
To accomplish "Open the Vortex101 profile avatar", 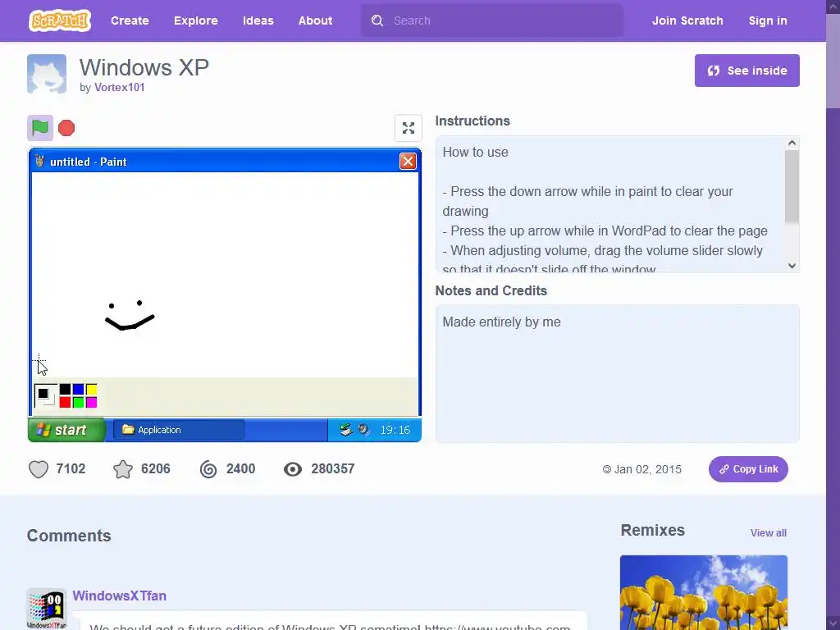I will [47, 74].
